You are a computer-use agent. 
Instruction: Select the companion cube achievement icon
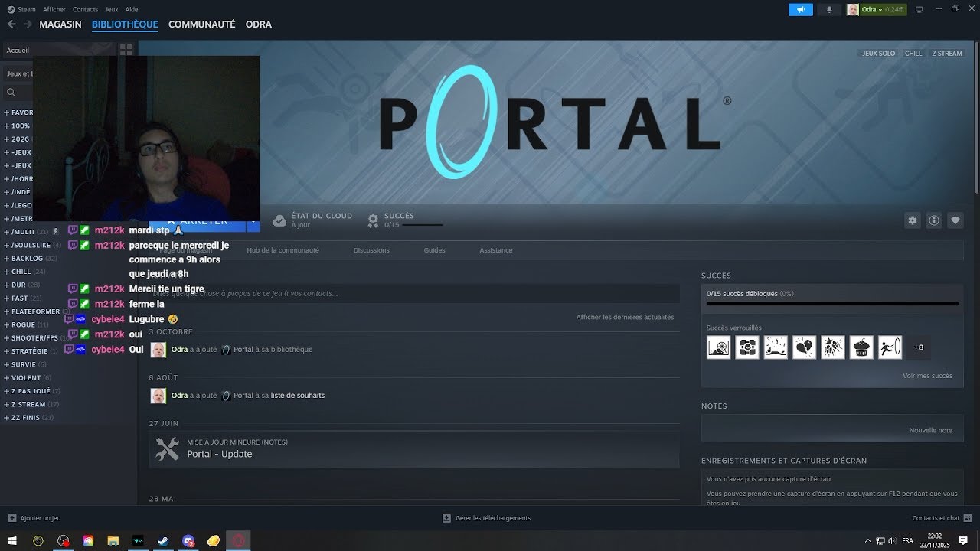(x=747, y=347)
